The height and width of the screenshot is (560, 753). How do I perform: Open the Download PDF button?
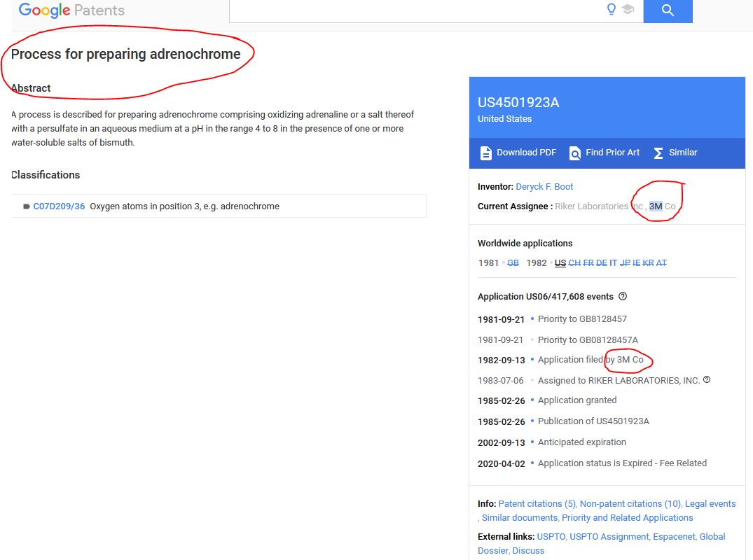click(518, 153)
